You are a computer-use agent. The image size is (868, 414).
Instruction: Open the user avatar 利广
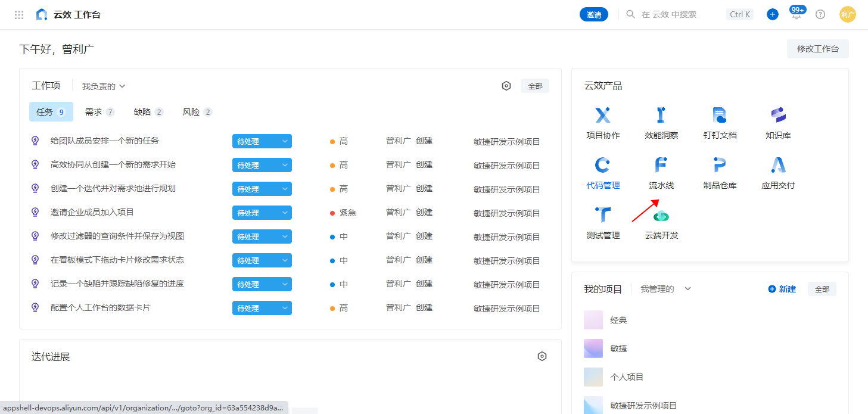click(848, 14)
